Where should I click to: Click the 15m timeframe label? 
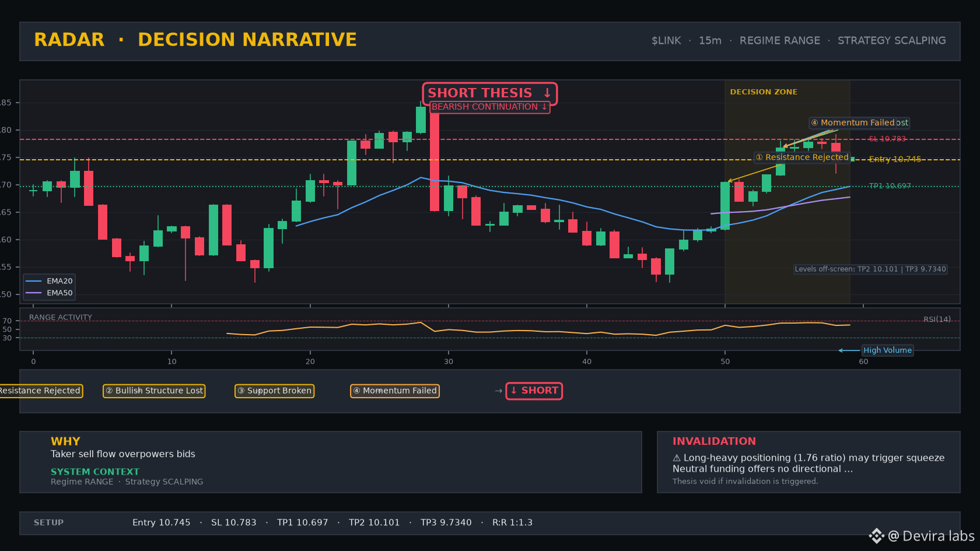coord(710,41)
